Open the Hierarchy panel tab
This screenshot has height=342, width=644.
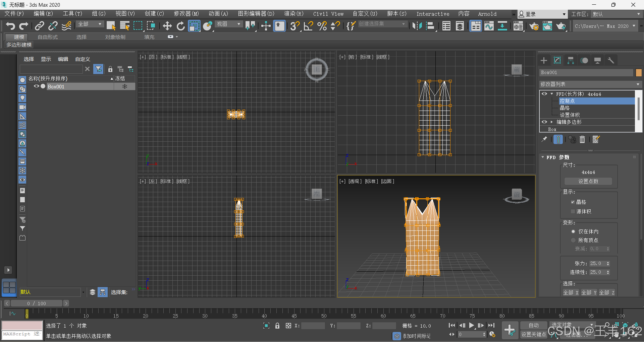[x=571, y=60]
